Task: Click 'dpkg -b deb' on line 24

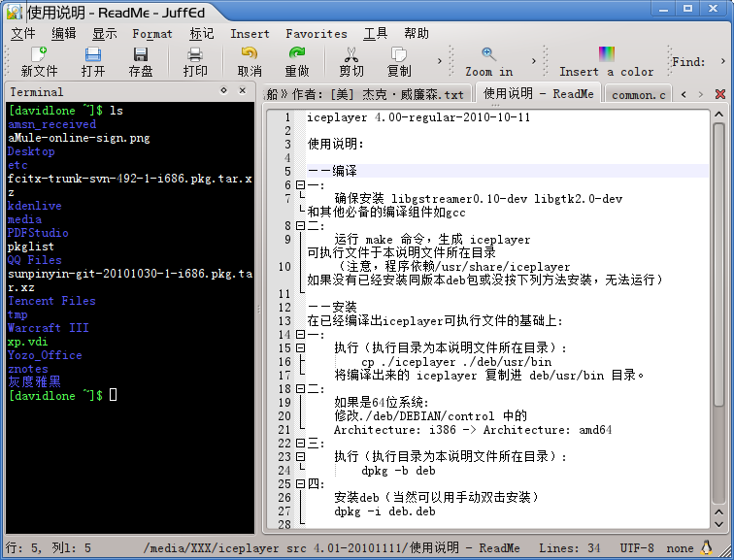Action: click(x=398, y=470)
